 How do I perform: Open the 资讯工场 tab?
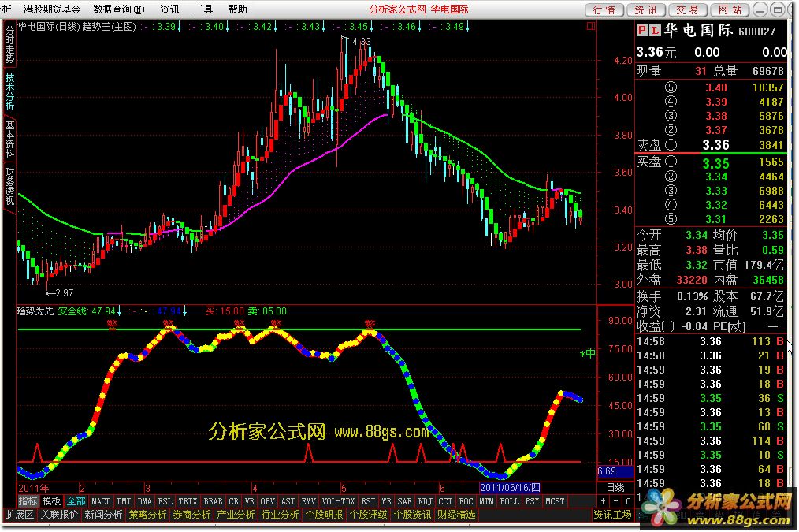613,515
